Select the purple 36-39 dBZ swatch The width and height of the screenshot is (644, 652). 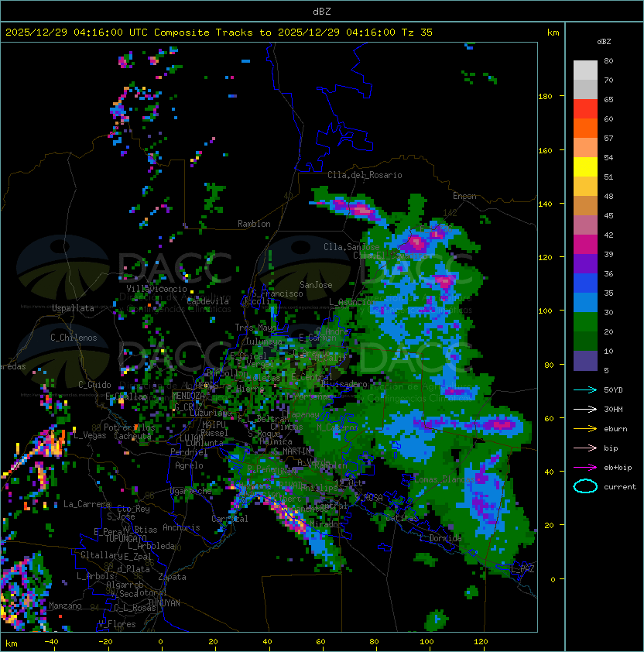(585, 263)
